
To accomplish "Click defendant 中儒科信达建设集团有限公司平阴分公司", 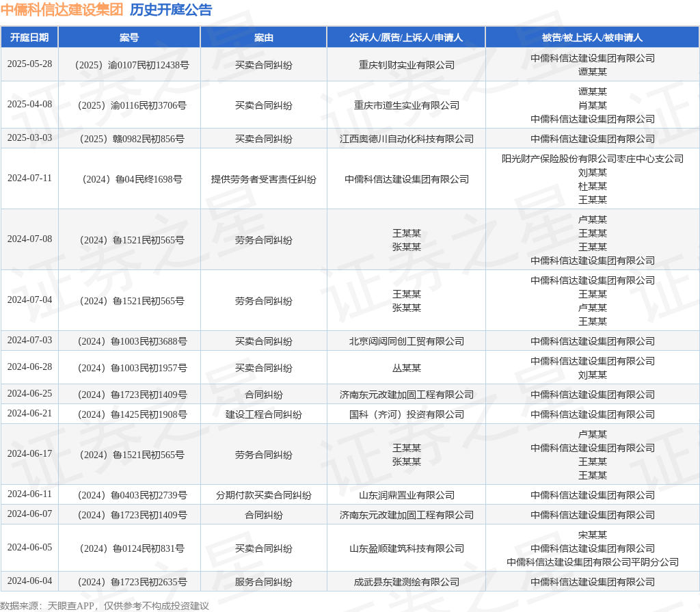I will point(593,562).
